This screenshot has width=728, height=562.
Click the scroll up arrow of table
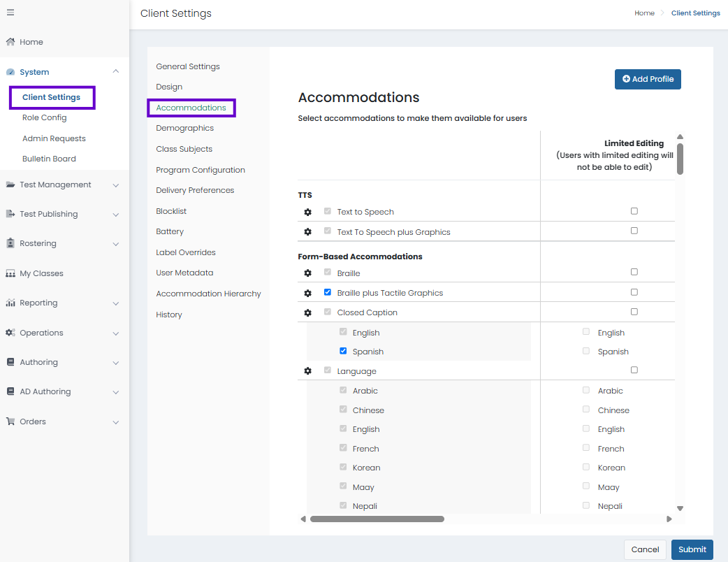680,136
